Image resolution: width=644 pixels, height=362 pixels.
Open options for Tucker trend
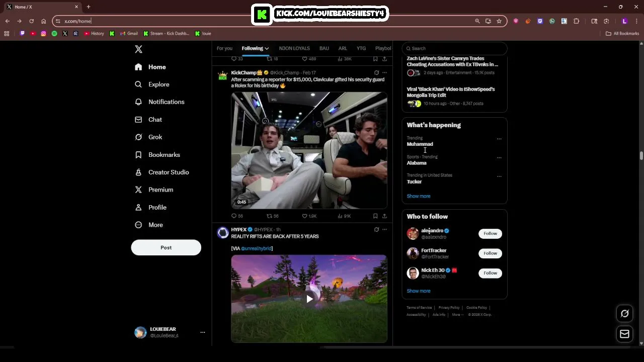click(x=499, y=176)
